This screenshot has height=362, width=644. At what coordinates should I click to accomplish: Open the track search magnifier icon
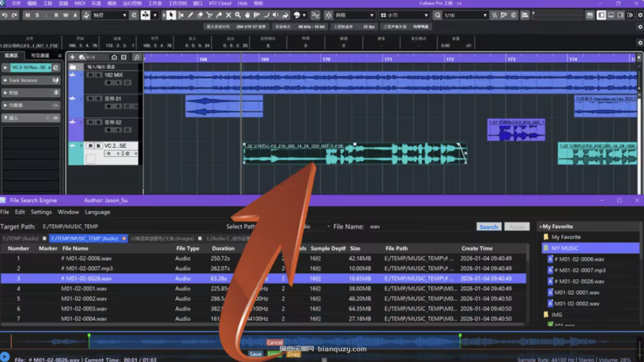pyautogui.click(x=136, y=57)
